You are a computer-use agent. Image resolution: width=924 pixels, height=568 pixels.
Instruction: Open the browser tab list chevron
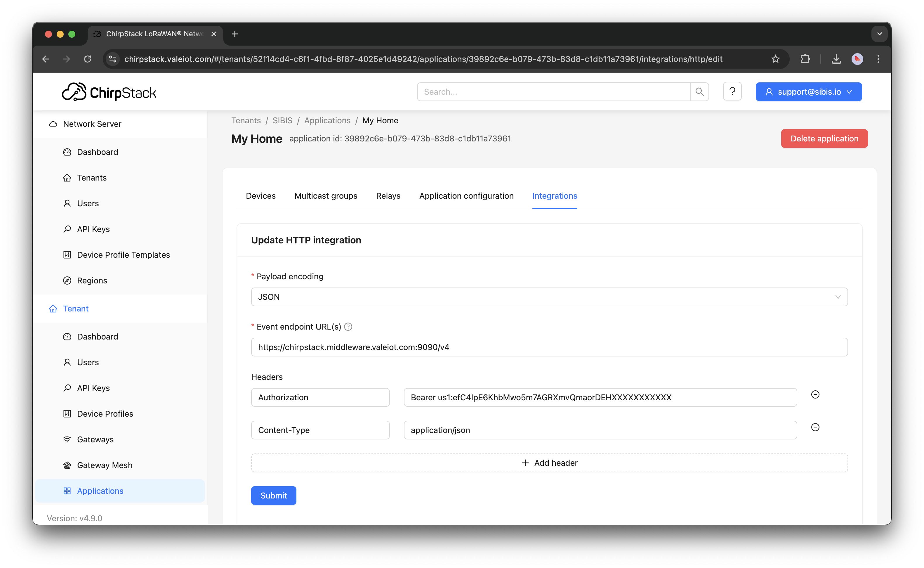(x=879, y=34)
